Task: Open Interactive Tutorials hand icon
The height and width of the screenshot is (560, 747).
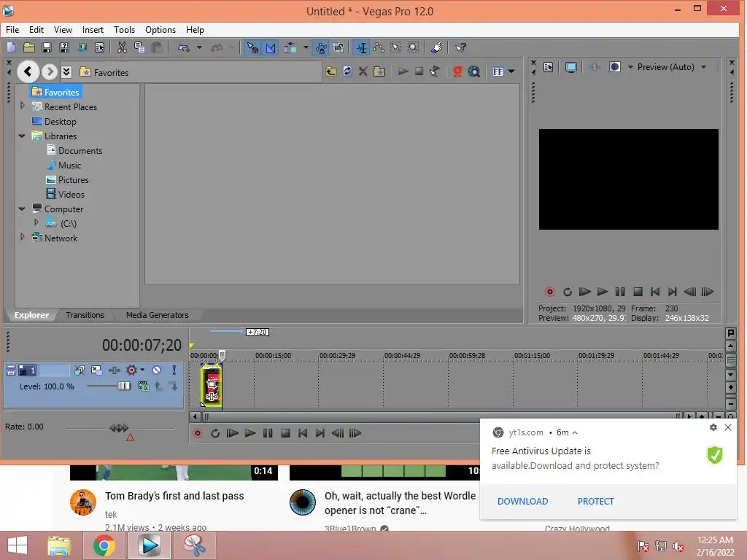Action: click(436, 47)
